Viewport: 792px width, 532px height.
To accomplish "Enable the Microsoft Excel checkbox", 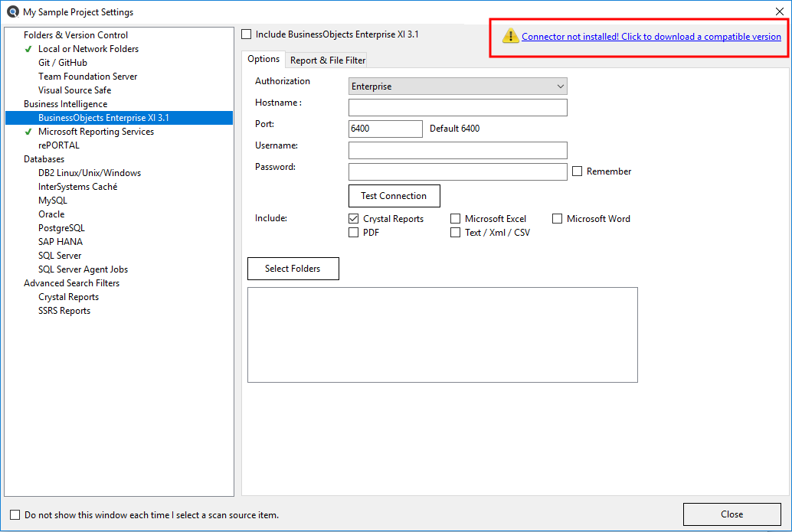I will (x=455, y=219).
